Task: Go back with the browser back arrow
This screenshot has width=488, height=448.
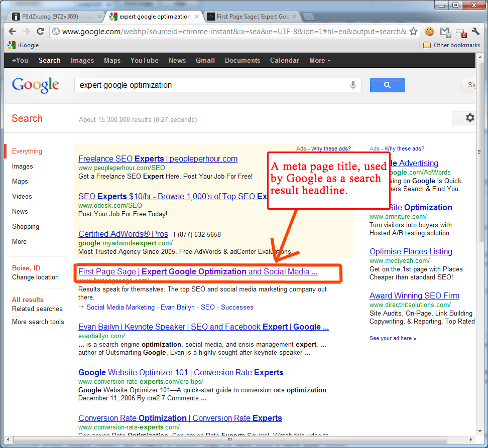Action: point(13,32)
